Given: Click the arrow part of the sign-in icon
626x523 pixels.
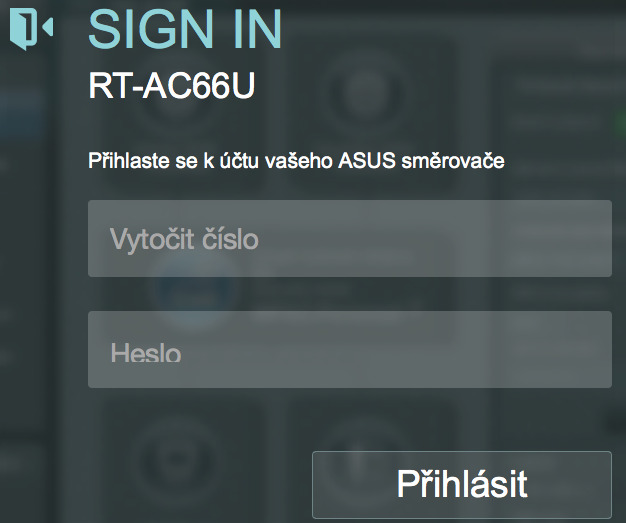Looking at the screenshot, I should (47, 28).
